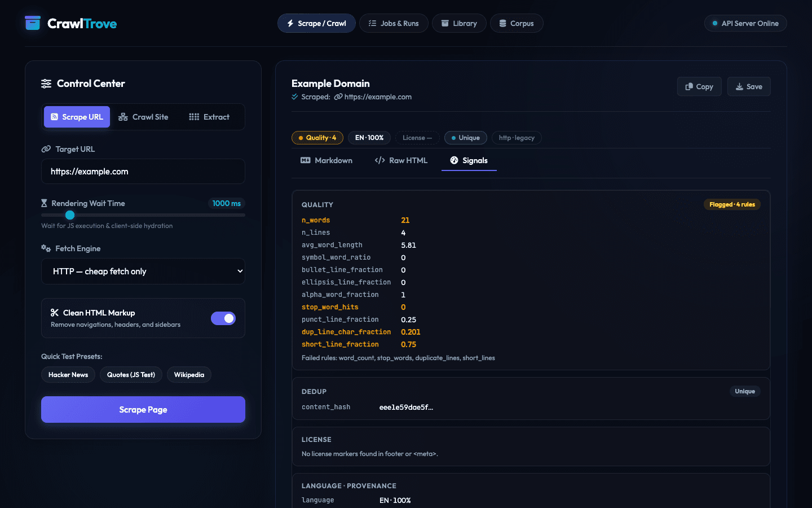Click the EN·100% language badge
This screenshot has width=812, height=508.
(x=369, y=138)
